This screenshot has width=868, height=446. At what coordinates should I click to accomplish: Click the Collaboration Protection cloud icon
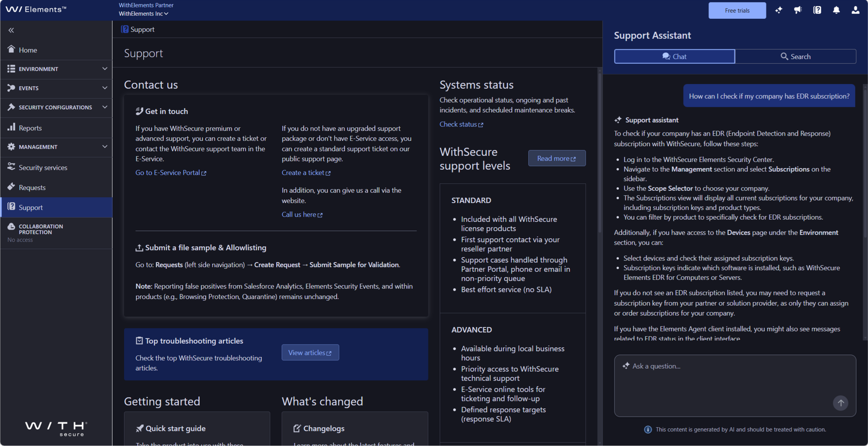[x=11, y=226]
